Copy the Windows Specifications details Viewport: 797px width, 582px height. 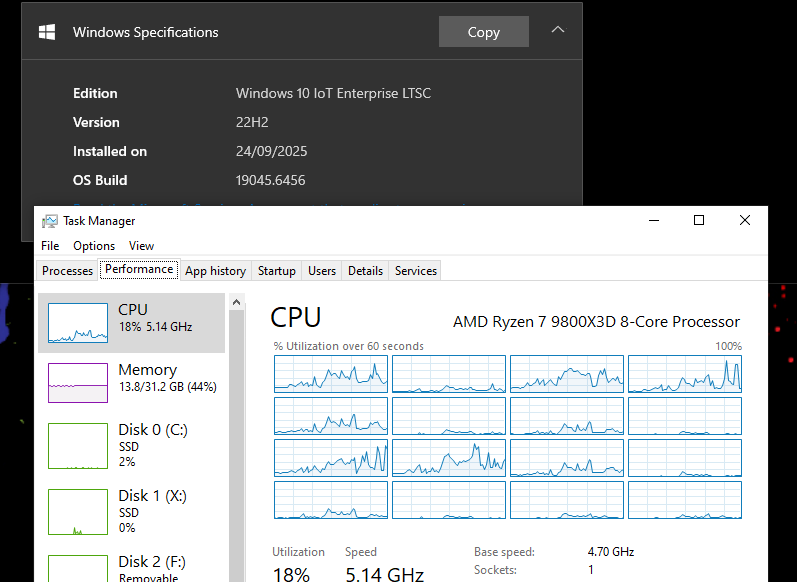coord(483,32)
